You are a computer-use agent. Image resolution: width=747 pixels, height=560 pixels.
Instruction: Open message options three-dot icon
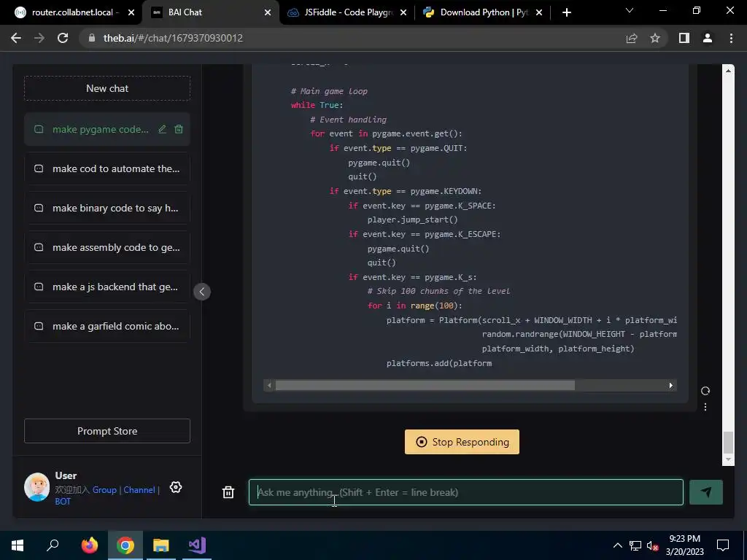[x=705, y=407]
